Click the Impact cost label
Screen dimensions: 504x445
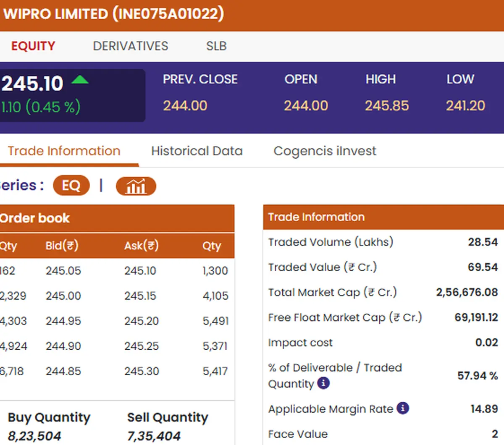coord(300,343)
